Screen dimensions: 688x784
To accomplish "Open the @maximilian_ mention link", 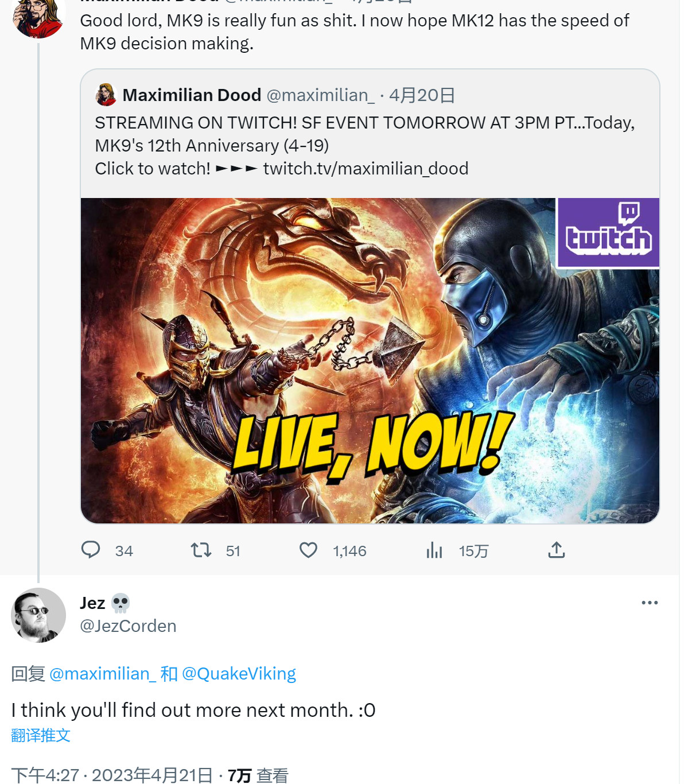I will [x=103, y=673].
